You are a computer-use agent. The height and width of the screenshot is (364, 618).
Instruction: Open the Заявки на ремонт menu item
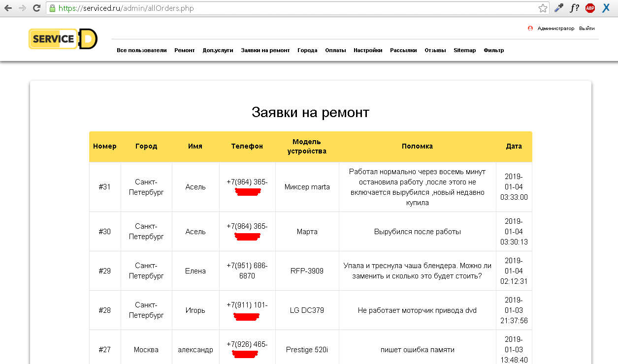click(265, 50)
